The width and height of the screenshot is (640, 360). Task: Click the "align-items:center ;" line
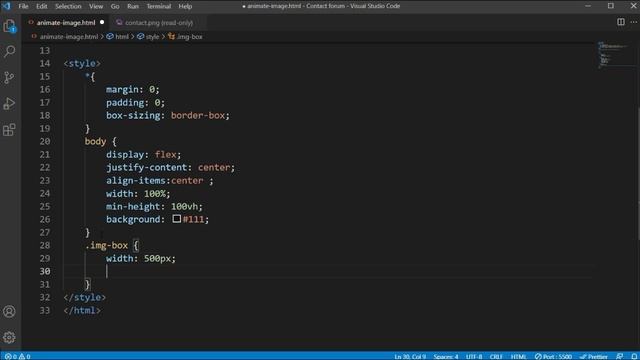[160, 180]
